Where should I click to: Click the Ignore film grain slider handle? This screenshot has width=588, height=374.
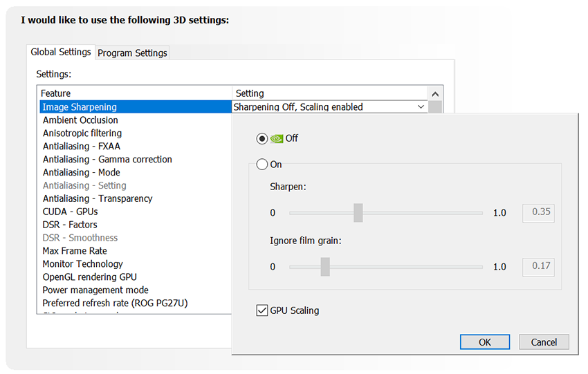coord(325,266)
